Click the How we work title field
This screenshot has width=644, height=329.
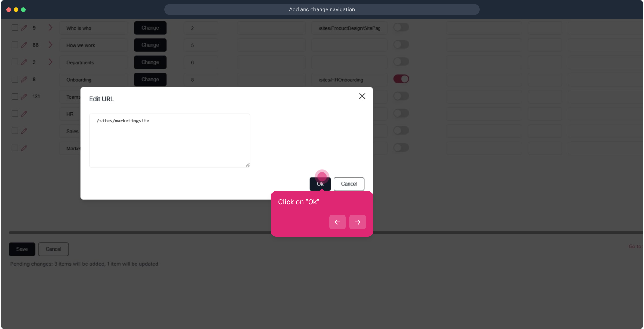click(x=94, y=45)
